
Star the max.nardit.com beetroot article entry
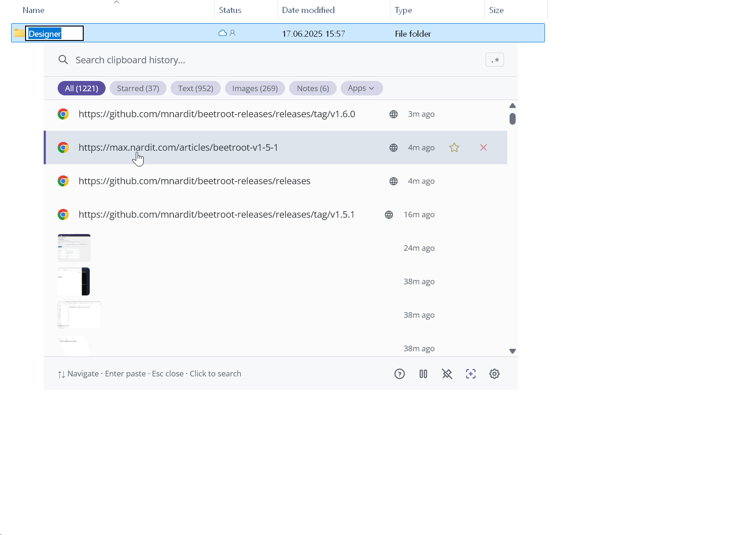tap(454, 147)
